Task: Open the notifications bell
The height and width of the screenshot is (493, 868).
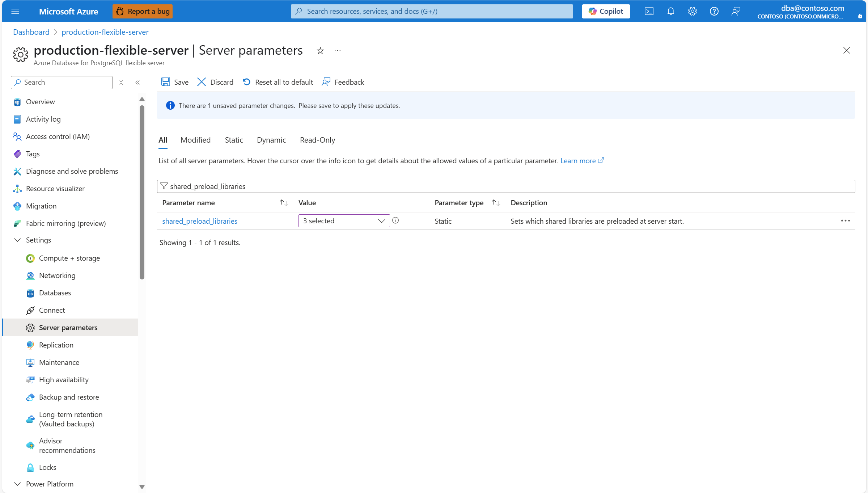Action: pyautogui.click(x=670, y=11)
